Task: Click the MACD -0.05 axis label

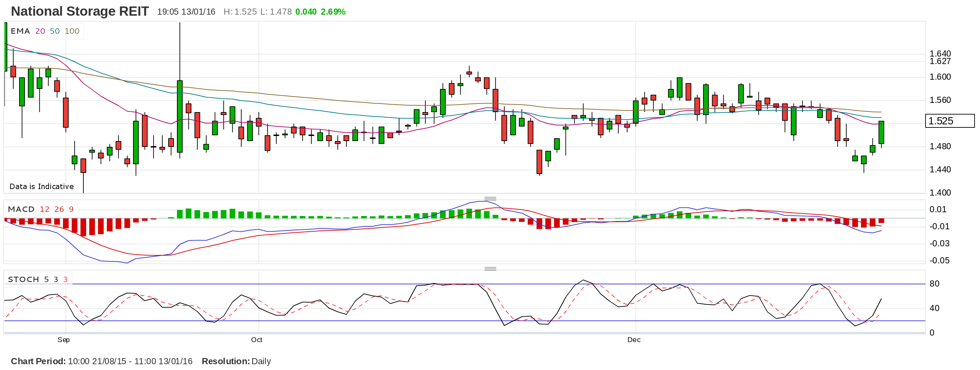Action: click(x=940, y=261)
